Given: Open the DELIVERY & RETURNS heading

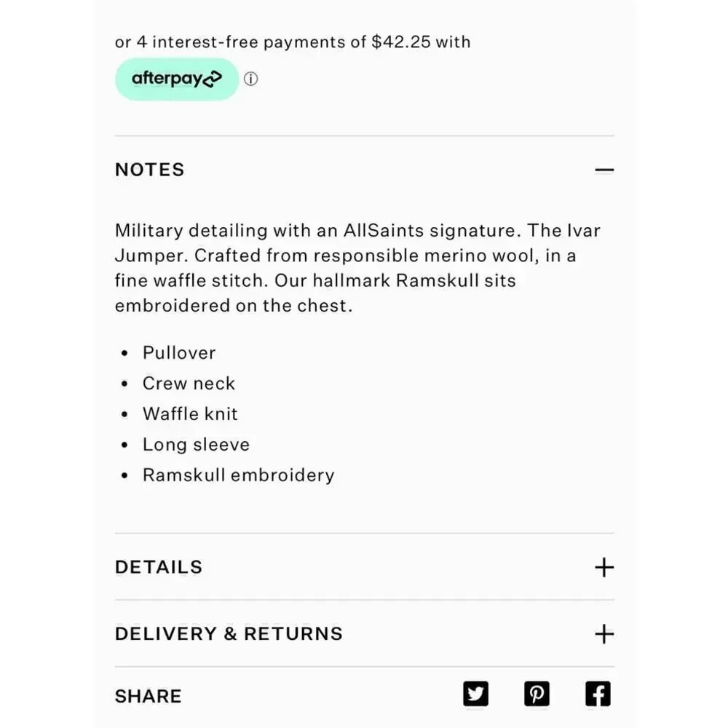Looking at the screenshot, I should [229, 634].
